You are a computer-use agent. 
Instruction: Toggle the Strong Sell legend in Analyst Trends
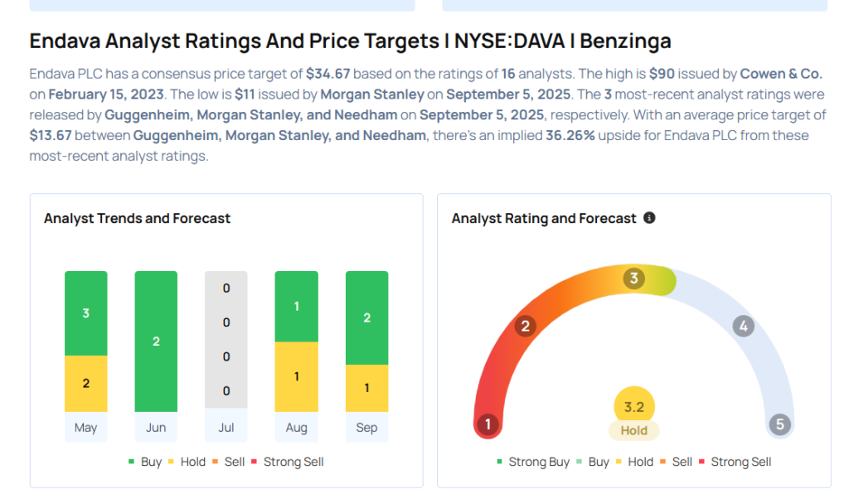[x=287, y=462]
